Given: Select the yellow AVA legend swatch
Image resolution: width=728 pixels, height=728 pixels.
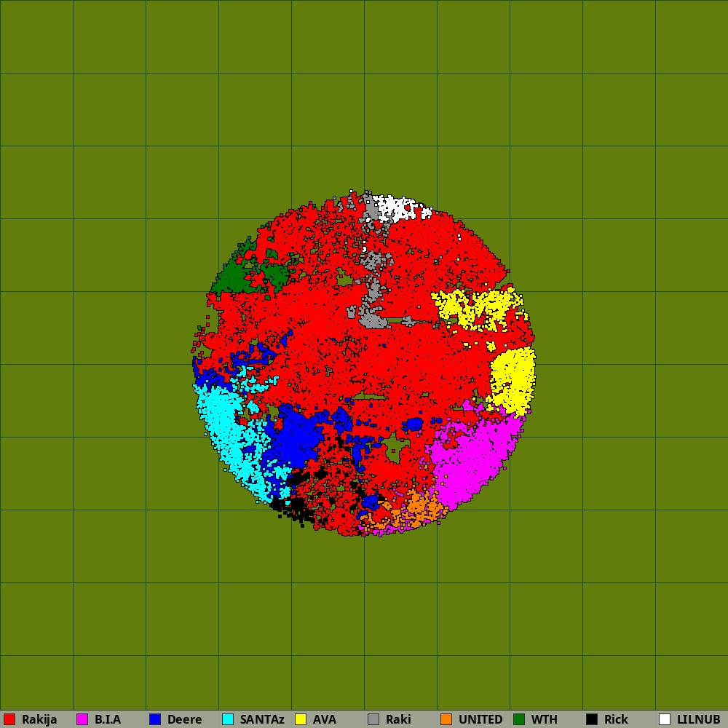Looking at the screenshot, I should coord(301,719).
